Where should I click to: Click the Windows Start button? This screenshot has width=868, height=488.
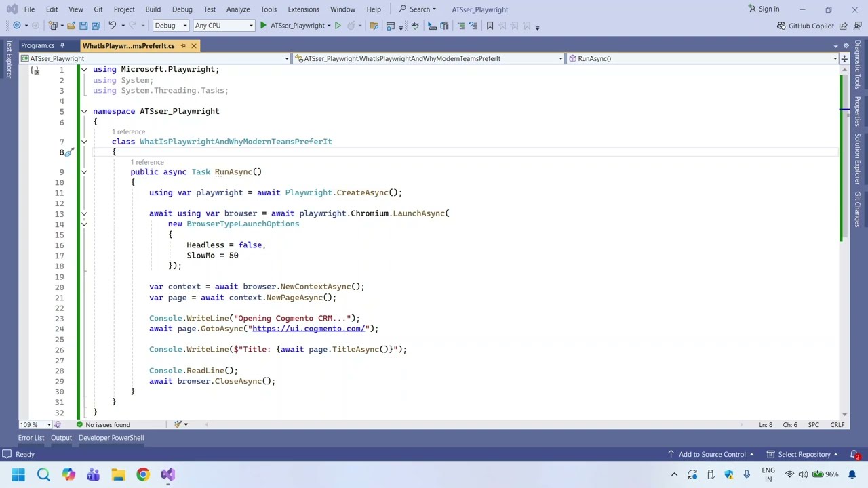(18, 474)
